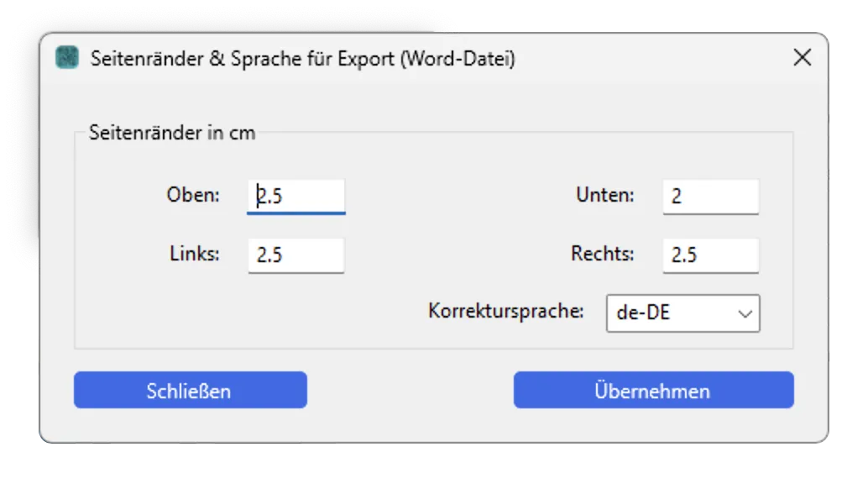
Task: Close the export margins dialog with X
Action: [x=803, y=57]
